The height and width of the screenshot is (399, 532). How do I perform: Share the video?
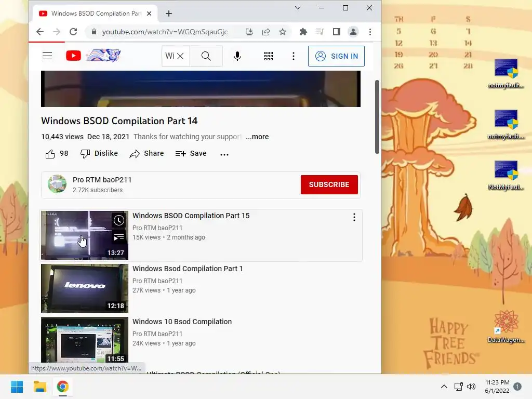tap(147, 154)
